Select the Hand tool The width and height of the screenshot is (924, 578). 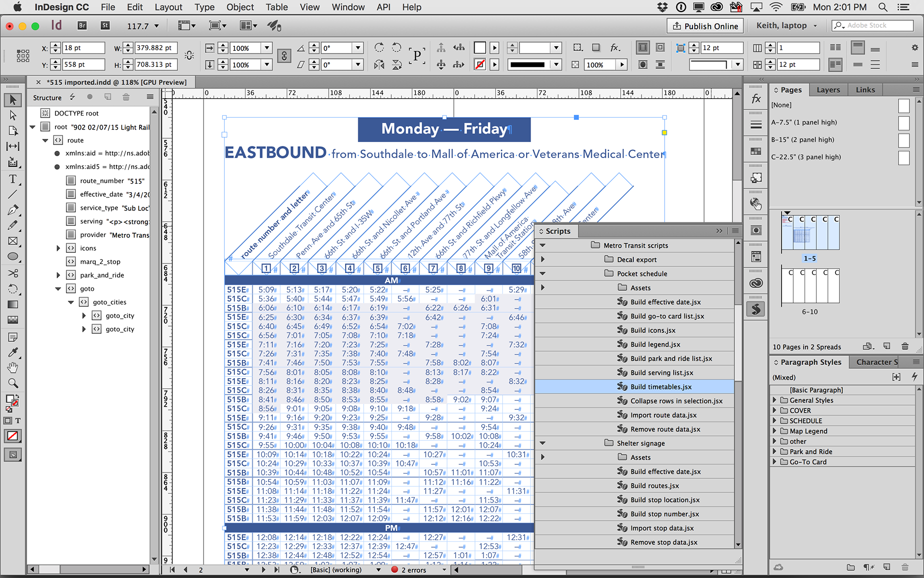(x=13, y=368)
